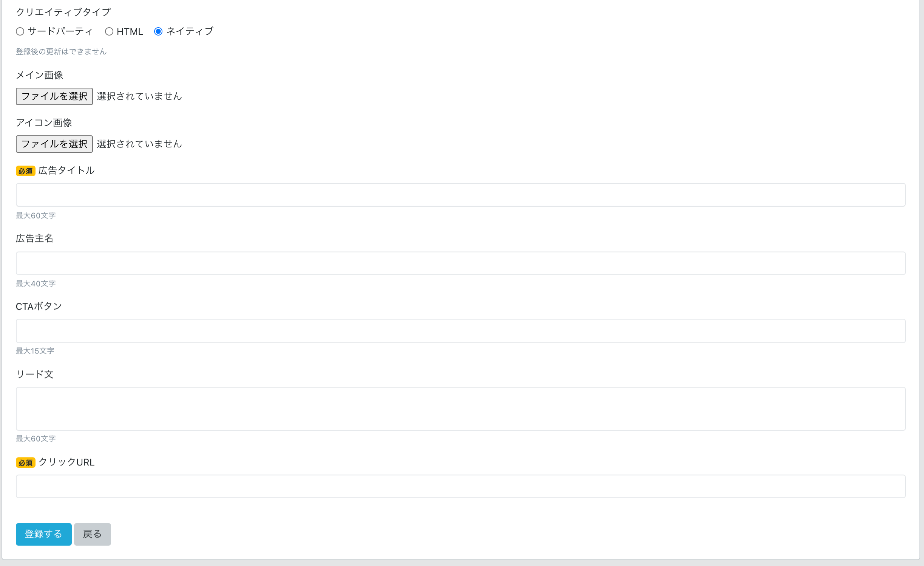Viewport: 924px width, 566px height.
Task: Click the 必須 badge beside クリックURL
Action: pos(25,462)
